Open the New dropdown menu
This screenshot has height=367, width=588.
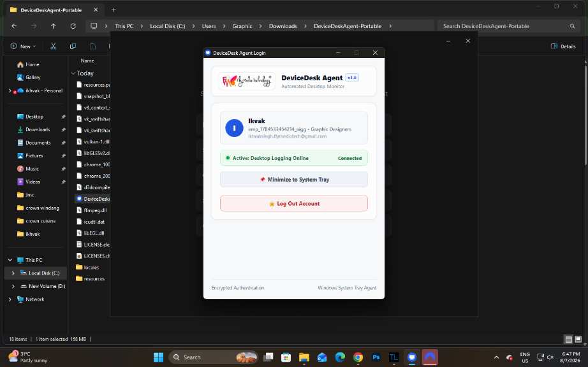(x=23, y=46)
